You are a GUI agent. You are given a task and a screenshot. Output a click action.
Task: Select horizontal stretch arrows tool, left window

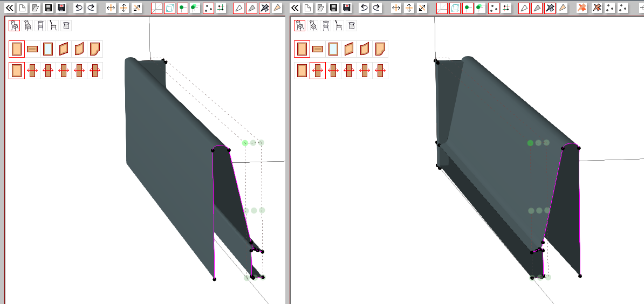click(111, 8)
